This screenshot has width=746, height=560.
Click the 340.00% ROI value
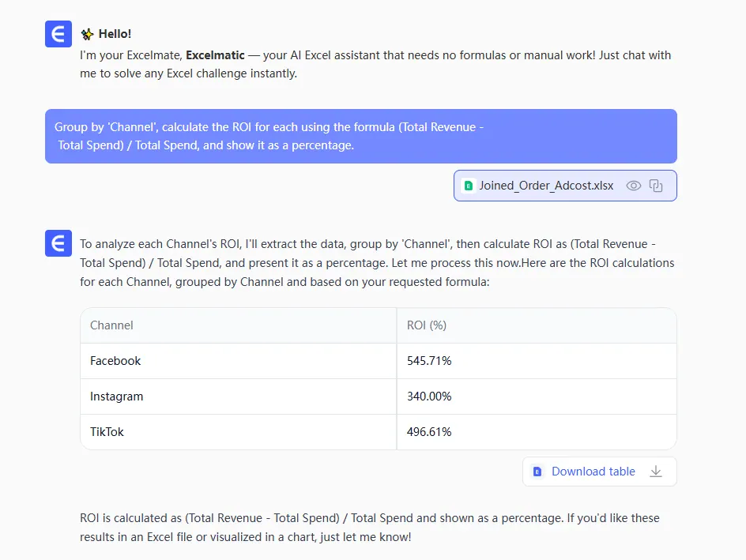tap(429, 397)
